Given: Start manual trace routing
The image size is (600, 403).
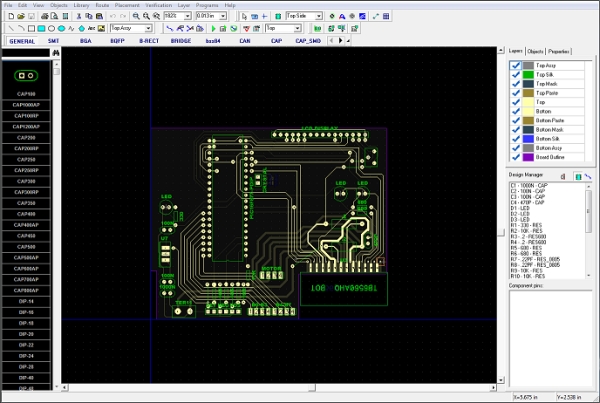Looking at the screenshot, I should tap(170, 28).
